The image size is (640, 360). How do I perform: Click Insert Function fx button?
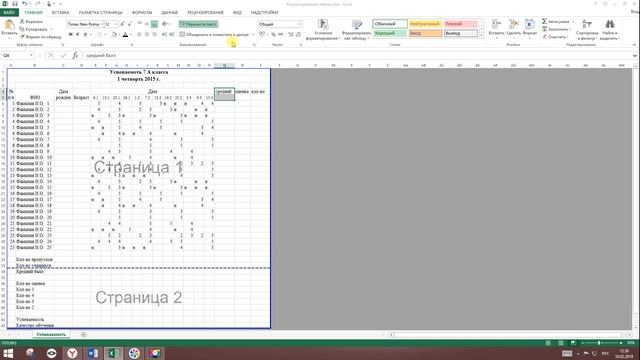[75, 55]
